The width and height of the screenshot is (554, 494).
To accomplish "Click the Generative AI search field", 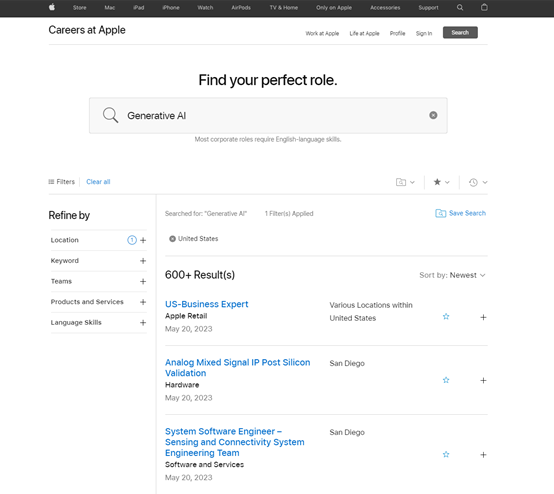I will (x=268, y=116).
